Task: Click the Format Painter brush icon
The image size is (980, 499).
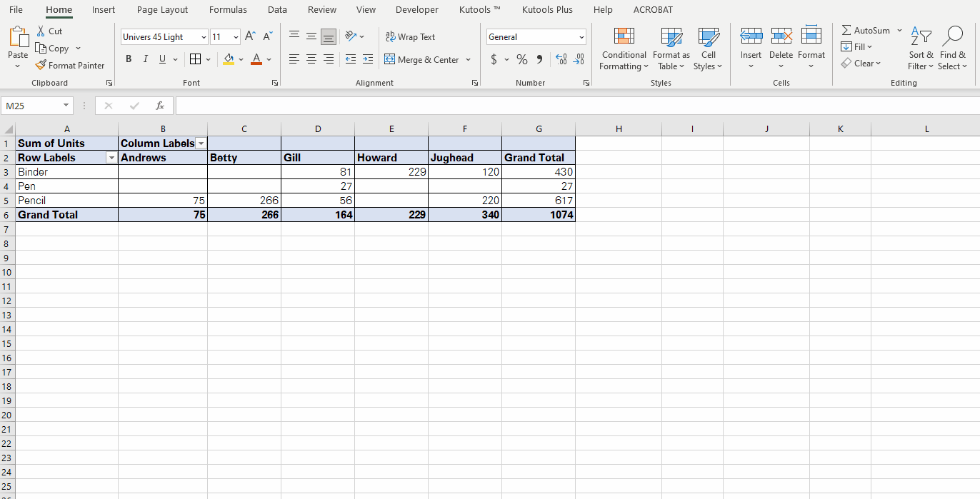Action: coord(41,66)
